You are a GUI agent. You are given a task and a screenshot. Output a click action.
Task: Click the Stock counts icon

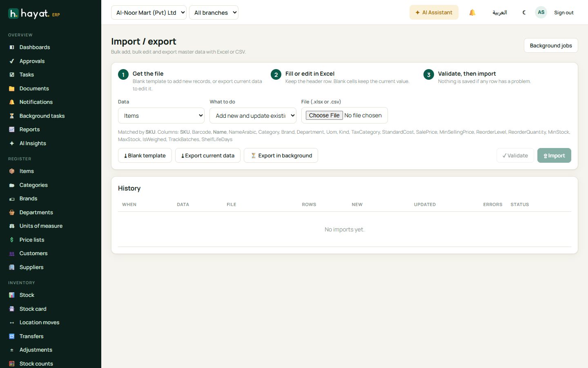[x=12, y=364]
